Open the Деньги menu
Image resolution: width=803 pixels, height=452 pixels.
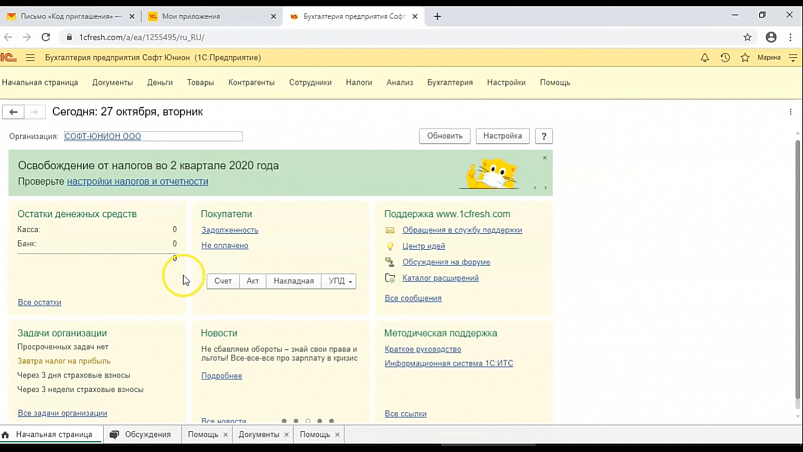(160, 82)
